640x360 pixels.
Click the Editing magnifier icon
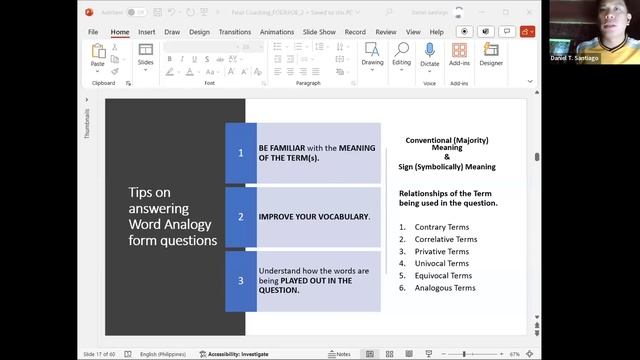(x=402, y=50)
